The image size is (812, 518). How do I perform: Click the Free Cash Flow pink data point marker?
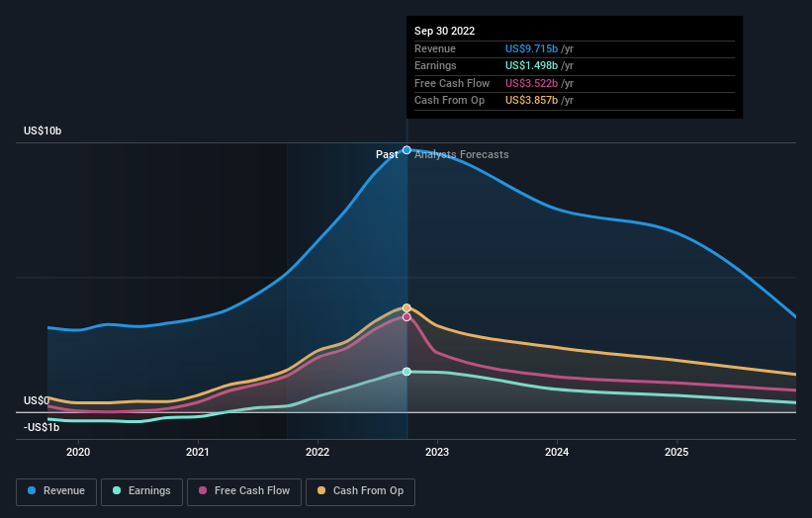coord(406,317)
